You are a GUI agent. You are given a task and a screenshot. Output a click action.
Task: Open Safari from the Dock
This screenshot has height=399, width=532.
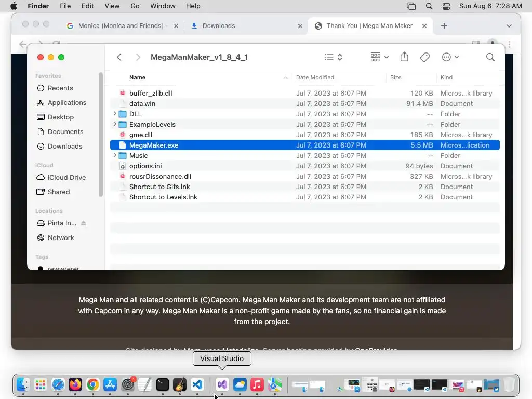pyautogui.click(x=58, y=384)
